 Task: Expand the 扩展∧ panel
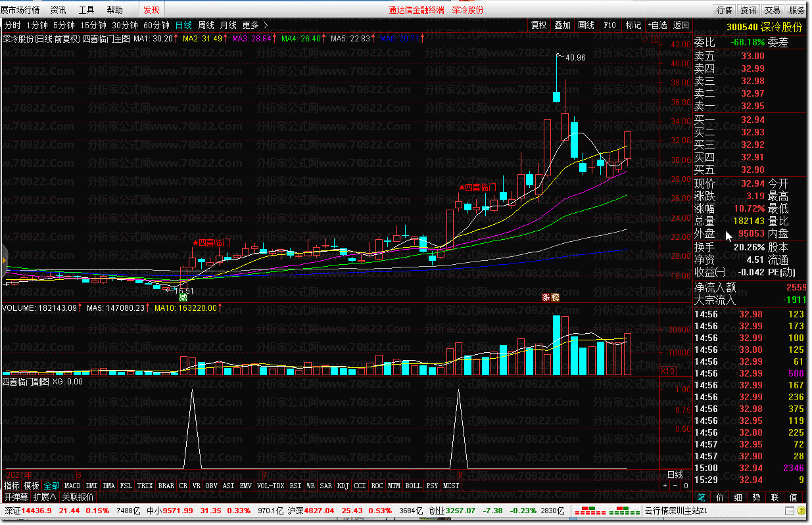coord(45,497)
